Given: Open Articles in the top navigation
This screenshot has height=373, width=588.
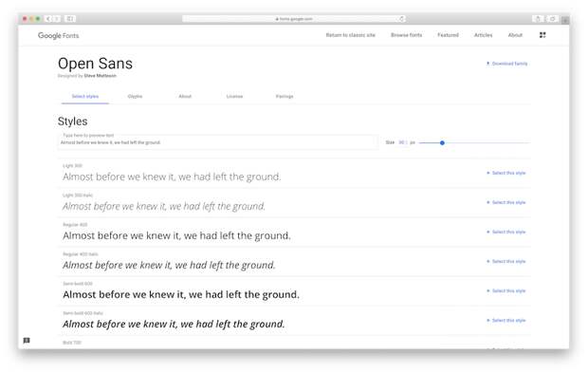Looking at the screenshot, I should (x=483, y=35).
